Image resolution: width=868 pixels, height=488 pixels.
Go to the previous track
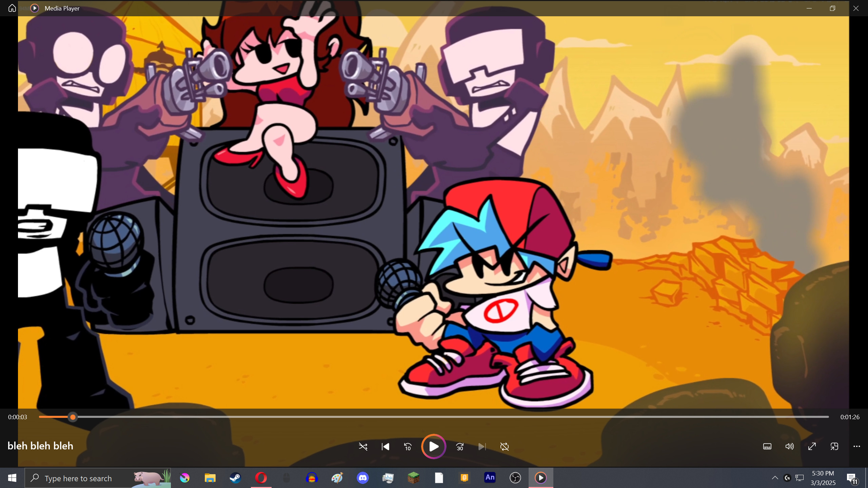tap(386, 447)
